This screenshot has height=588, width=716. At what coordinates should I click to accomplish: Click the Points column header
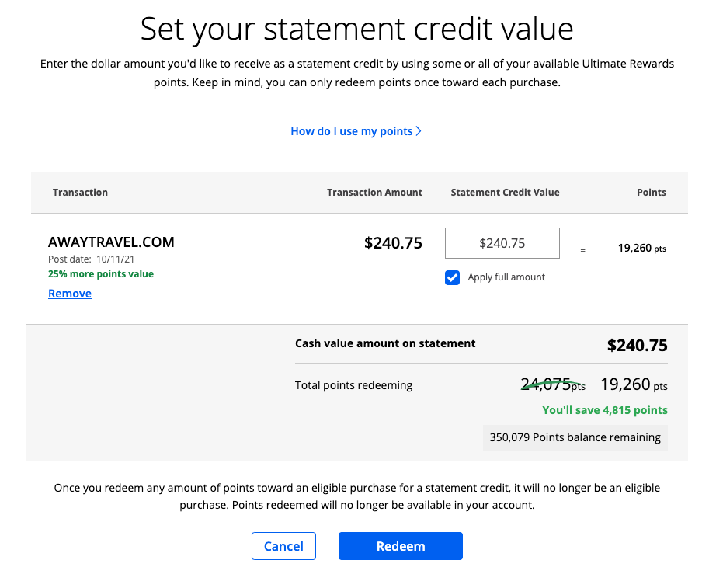[652, 193]
